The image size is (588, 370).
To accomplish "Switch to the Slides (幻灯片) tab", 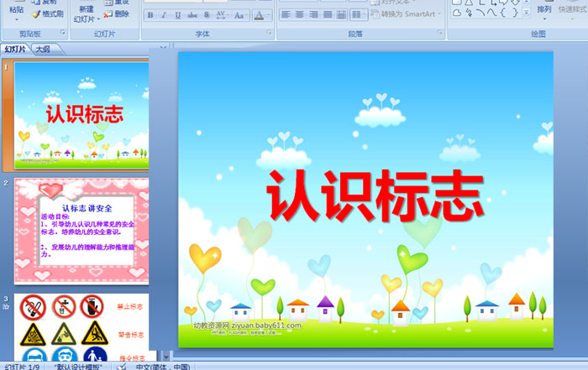I will click(17, 50).
